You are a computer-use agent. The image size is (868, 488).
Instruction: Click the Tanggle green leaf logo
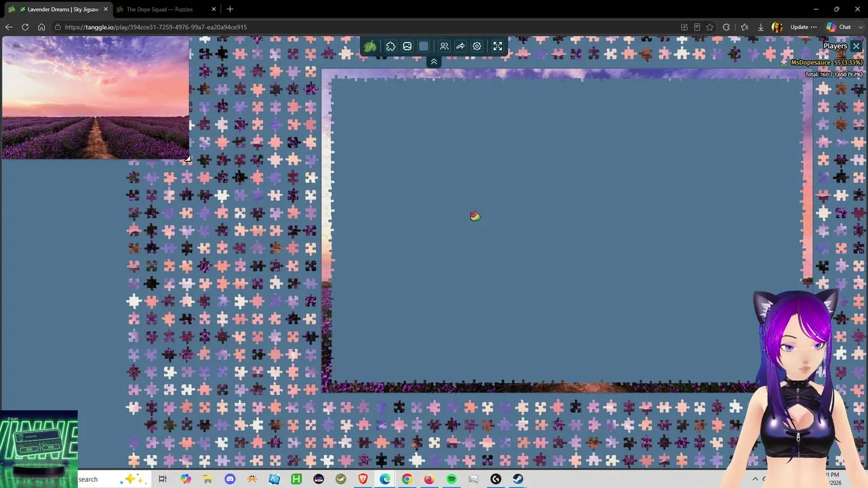click(x=370, y=46)
